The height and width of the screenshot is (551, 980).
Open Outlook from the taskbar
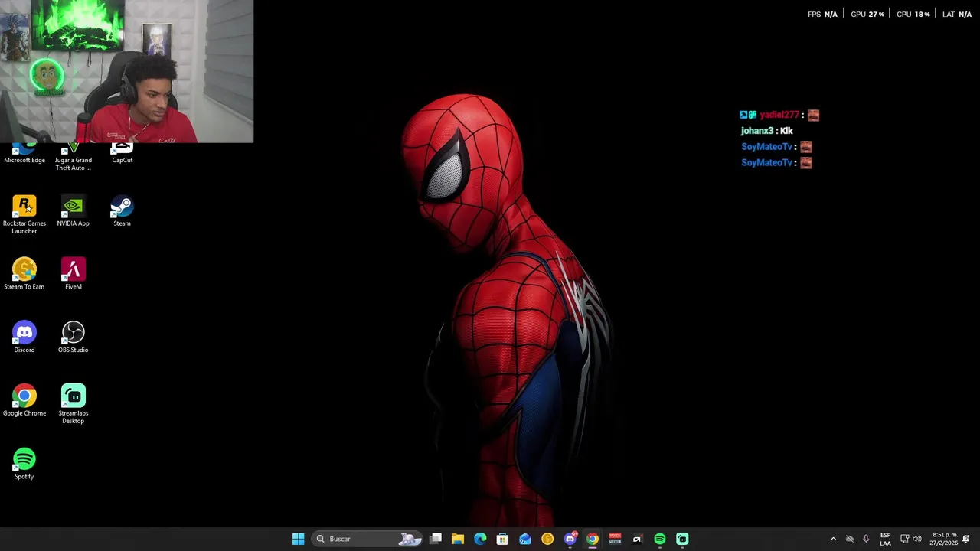524,539
